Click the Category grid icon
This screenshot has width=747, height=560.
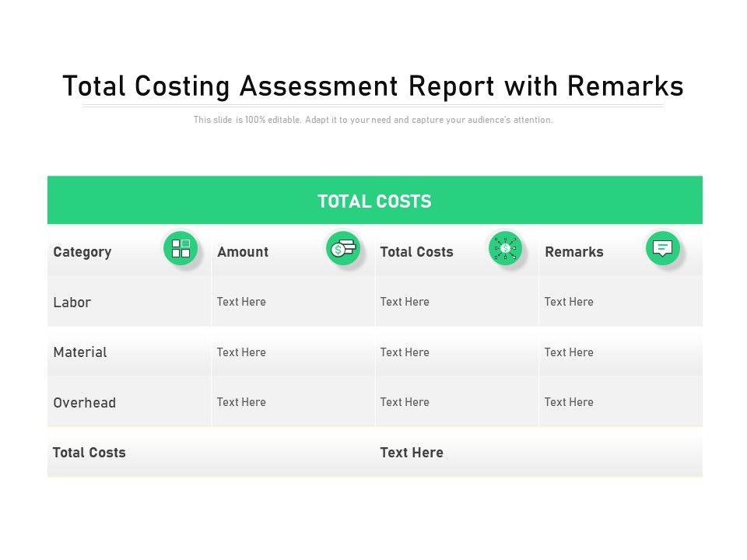click(181, 248)
